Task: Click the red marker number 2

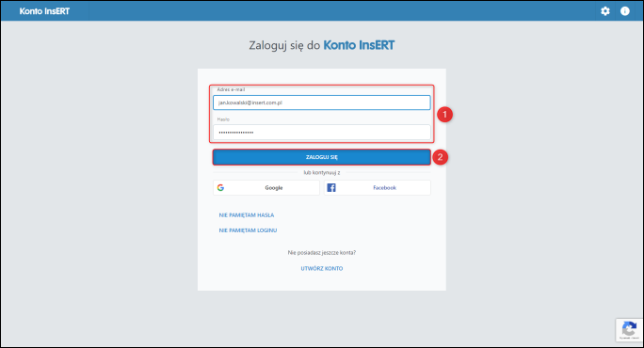Action: [x=440, y=157]
